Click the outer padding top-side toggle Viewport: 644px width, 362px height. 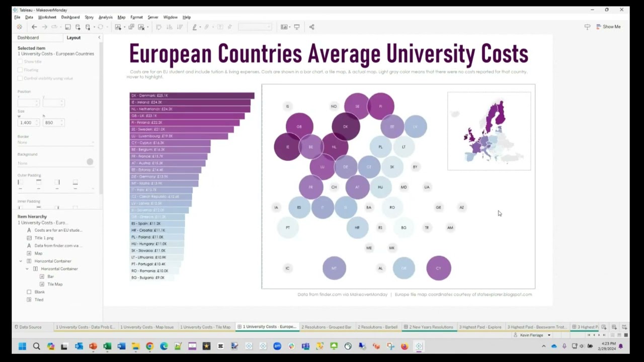coord(39,183)
